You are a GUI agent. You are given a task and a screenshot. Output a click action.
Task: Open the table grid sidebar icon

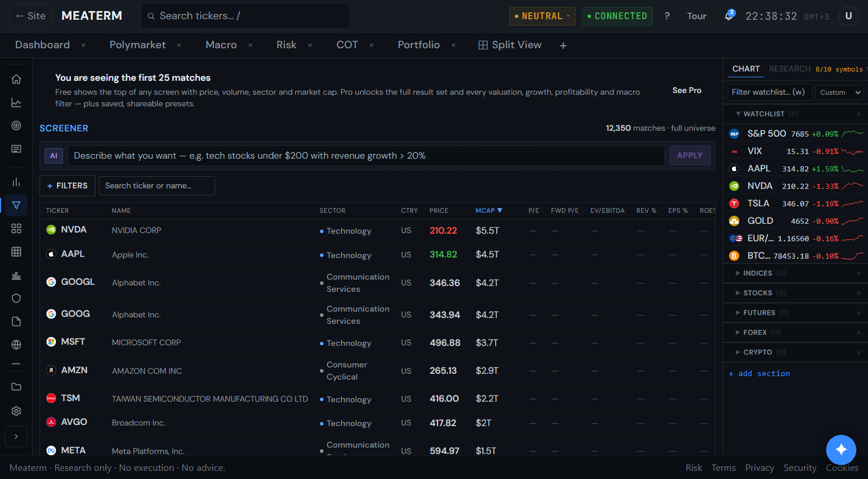click(16, 252)
